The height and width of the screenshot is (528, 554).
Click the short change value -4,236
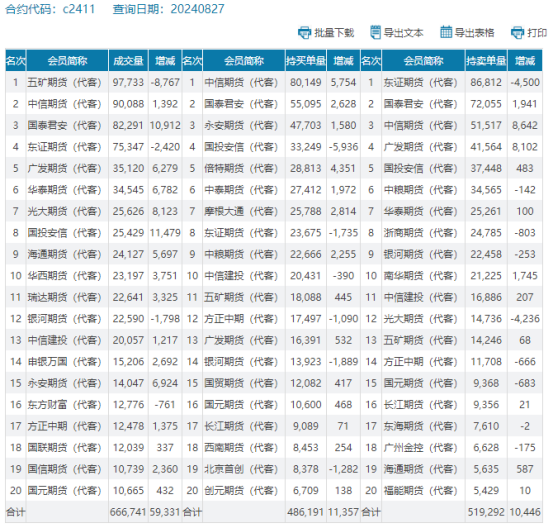click(x=525, y=319)
